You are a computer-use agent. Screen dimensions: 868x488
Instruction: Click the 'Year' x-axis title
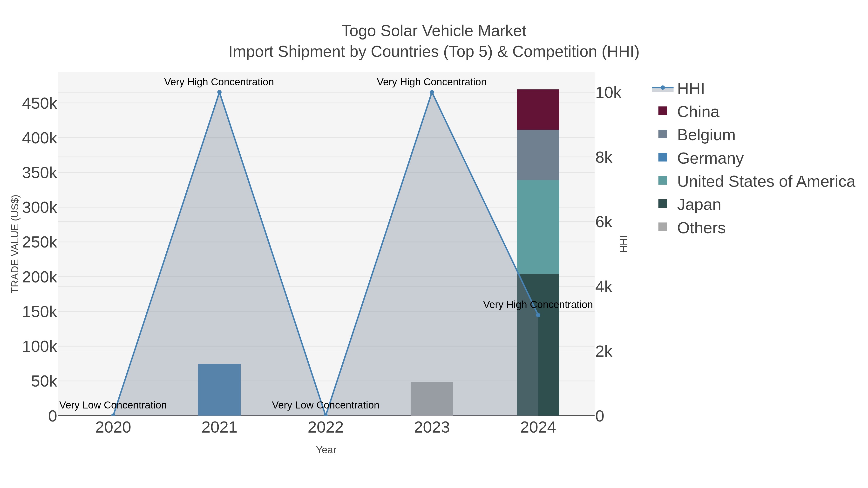(326, 450)
